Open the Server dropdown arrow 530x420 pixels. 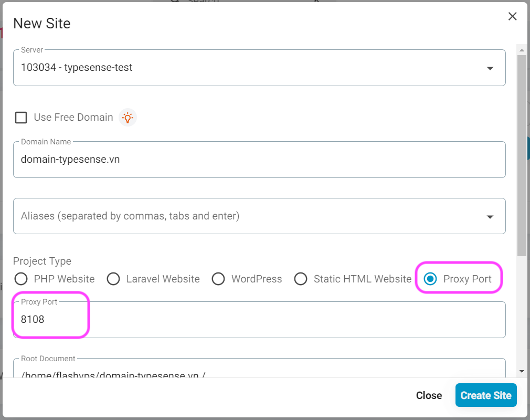coord(490,68)
